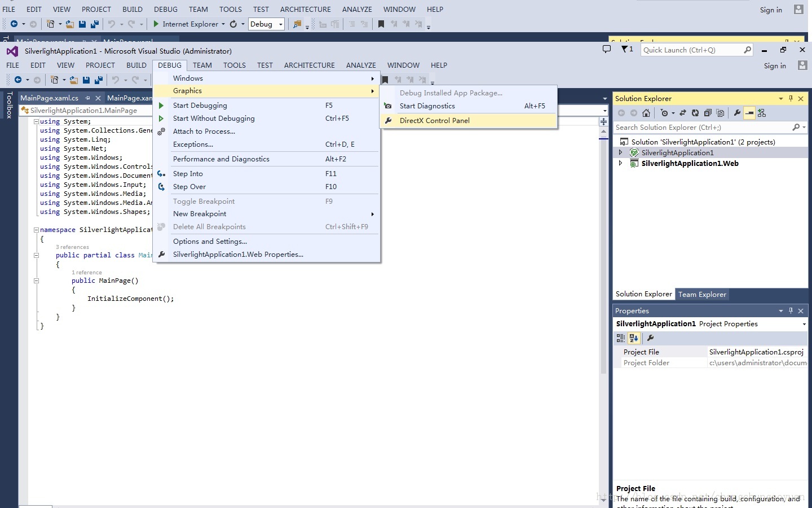Viewport: 812px width, 508px height.
Task: Select Graphics submenu in DEBUG menu
Action: click(266, 91)
